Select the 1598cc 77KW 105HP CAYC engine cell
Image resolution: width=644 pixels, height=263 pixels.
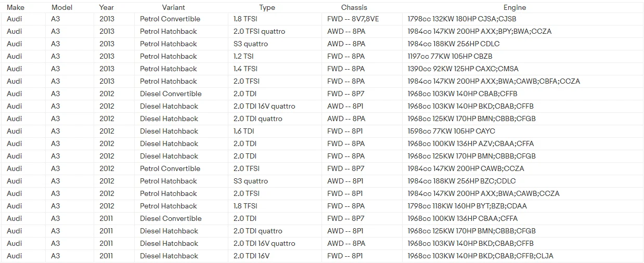pos(523,131)
